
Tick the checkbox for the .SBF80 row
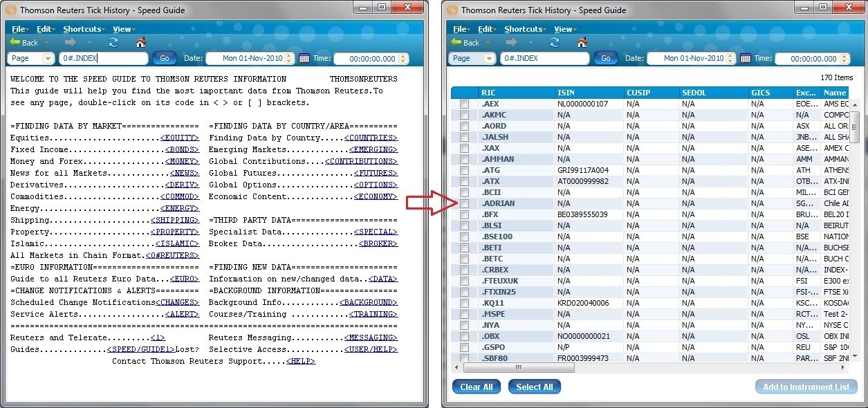[x=465, y=358]
